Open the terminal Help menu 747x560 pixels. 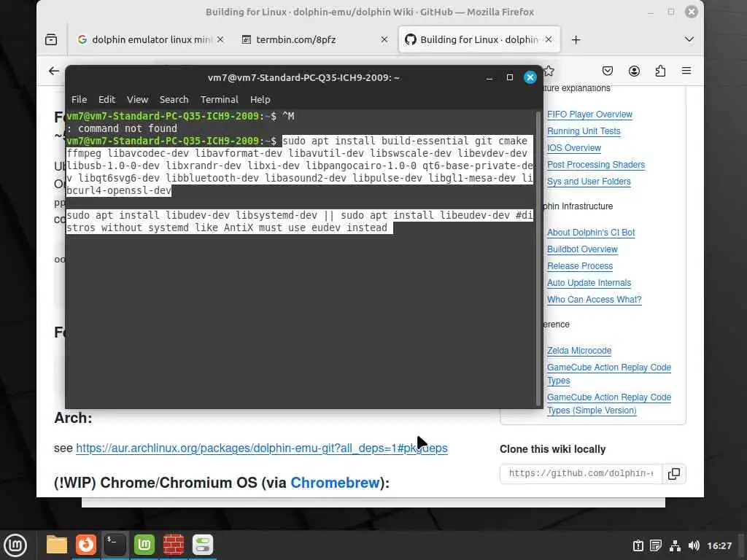click(260, 99)
